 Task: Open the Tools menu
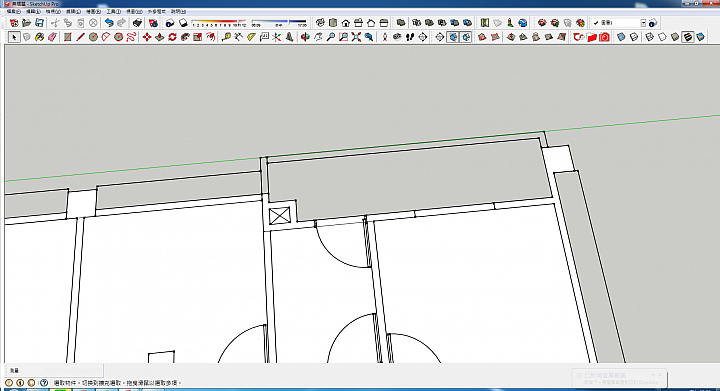[113, 11]
